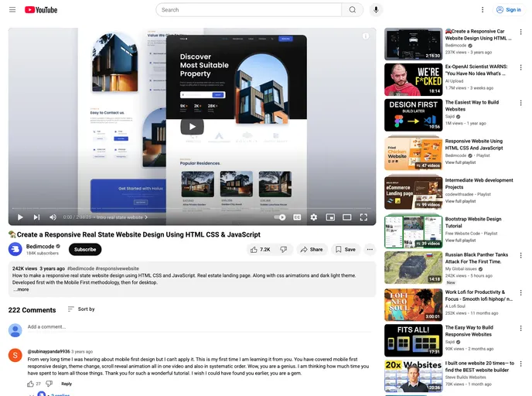Like the video (7.2K)
Screen dimensions: 532x396
[x=261, y=249]
